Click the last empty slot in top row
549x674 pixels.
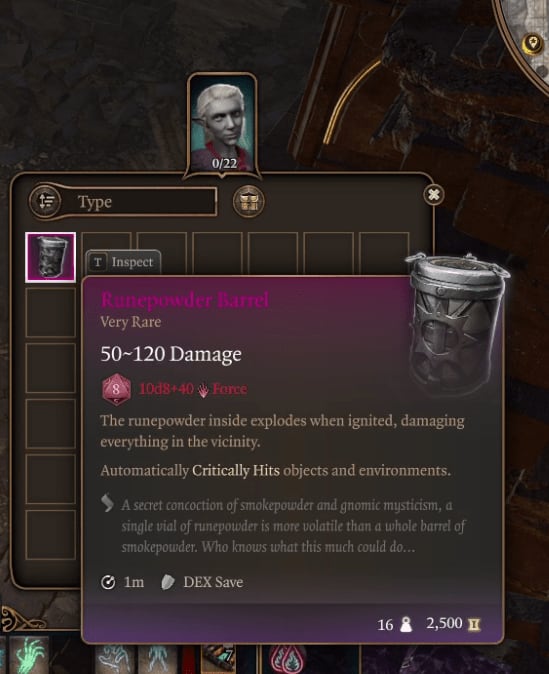click(x=384, y=252)
